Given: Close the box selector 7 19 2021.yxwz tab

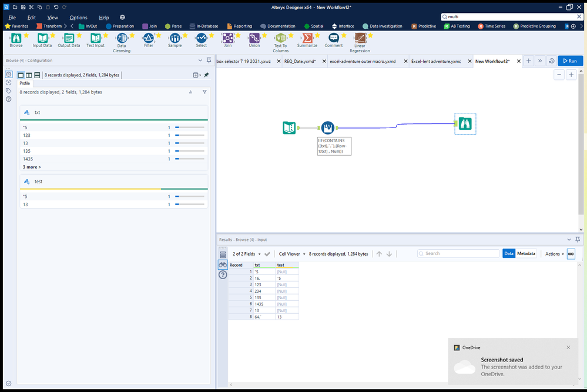Looking at the screenshot, I should click(279, 61).
